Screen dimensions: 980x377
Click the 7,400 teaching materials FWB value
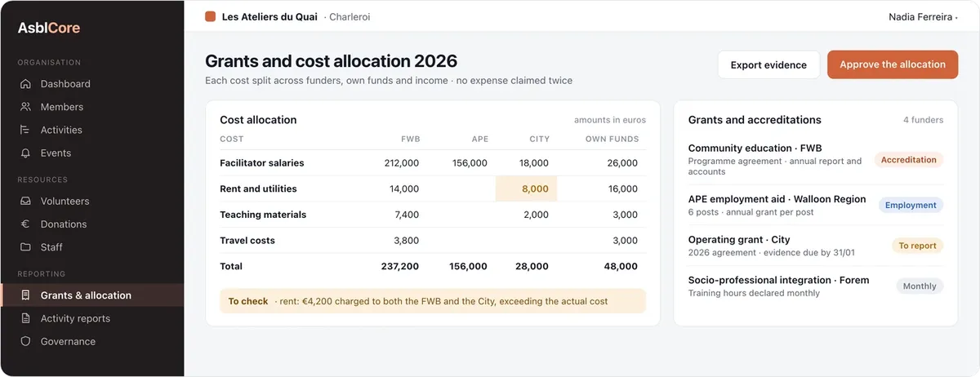(406, 215)
